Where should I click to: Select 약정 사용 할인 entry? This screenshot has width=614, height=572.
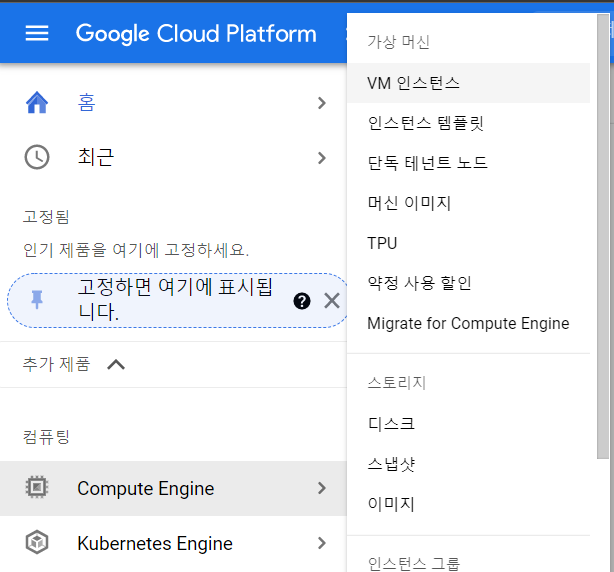[x=468, y=283]
